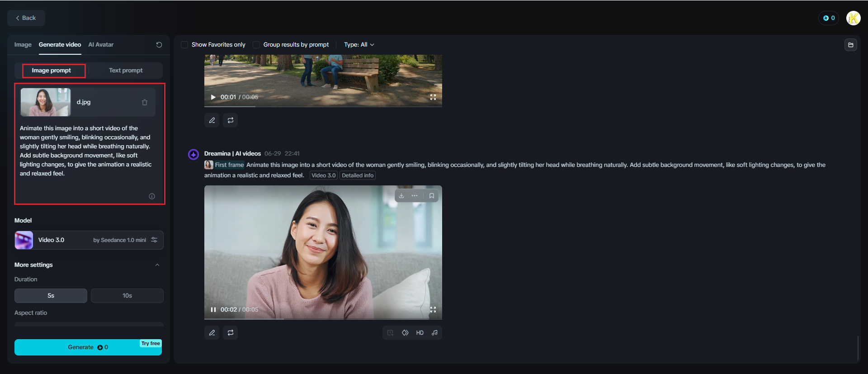The image size is (868, 374).
Task: Open the Video 3.0 model selector
Action: pos(89,240)
